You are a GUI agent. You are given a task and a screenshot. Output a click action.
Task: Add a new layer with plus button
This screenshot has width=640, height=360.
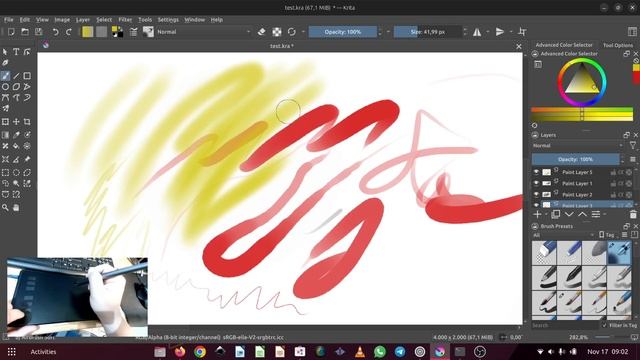pyautogui.click(x=537, y=214)
